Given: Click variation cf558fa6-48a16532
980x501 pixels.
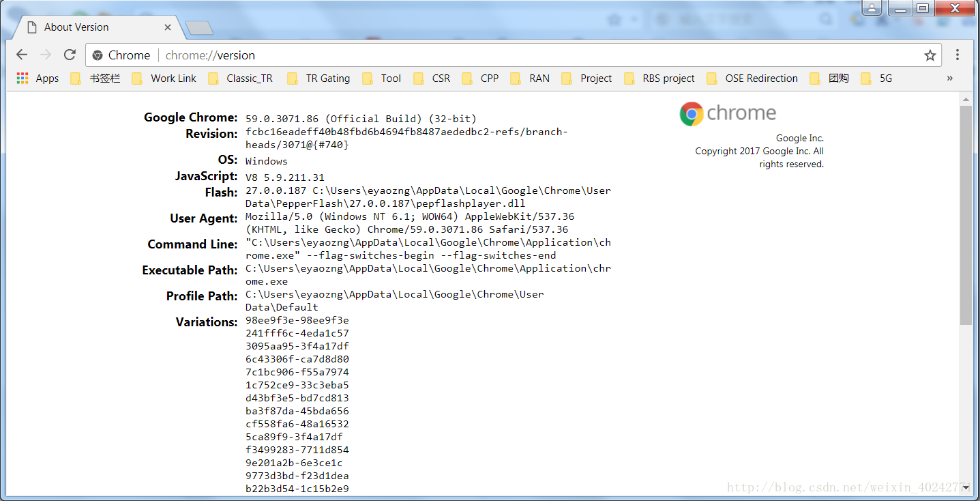Looking at the screenshot, I should click(297, 424).
